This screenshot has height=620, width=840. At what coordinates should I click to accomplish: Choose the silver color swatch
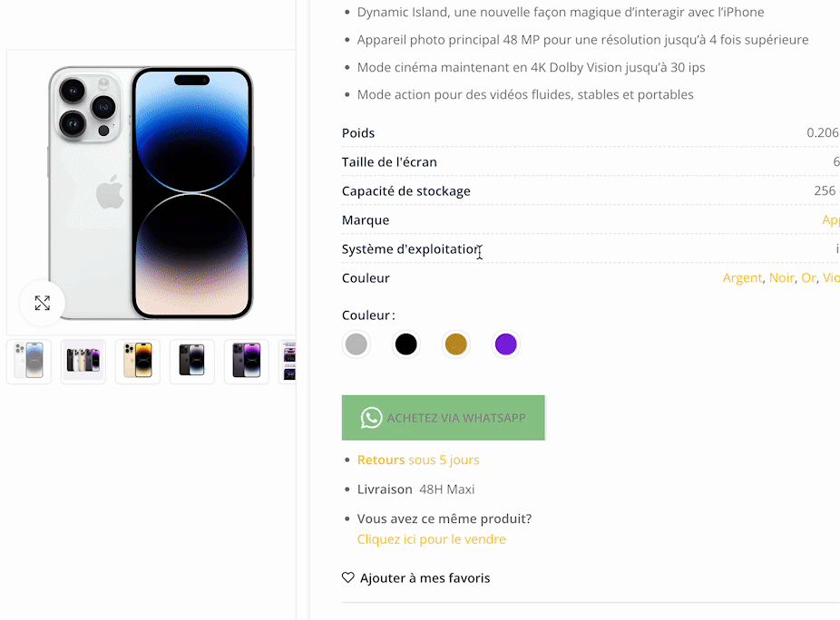(357, 344)
